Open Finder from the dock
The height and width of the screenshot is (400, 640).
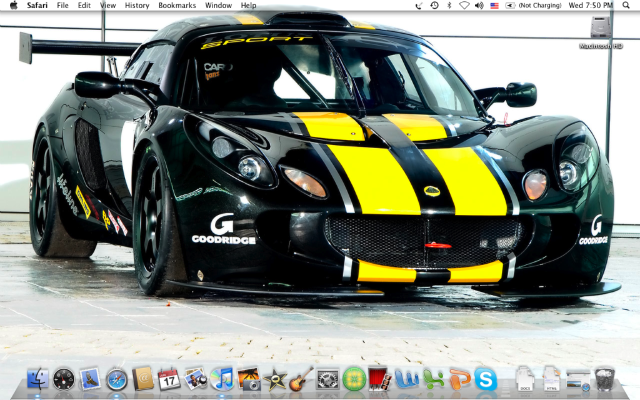tap(38, 379)
